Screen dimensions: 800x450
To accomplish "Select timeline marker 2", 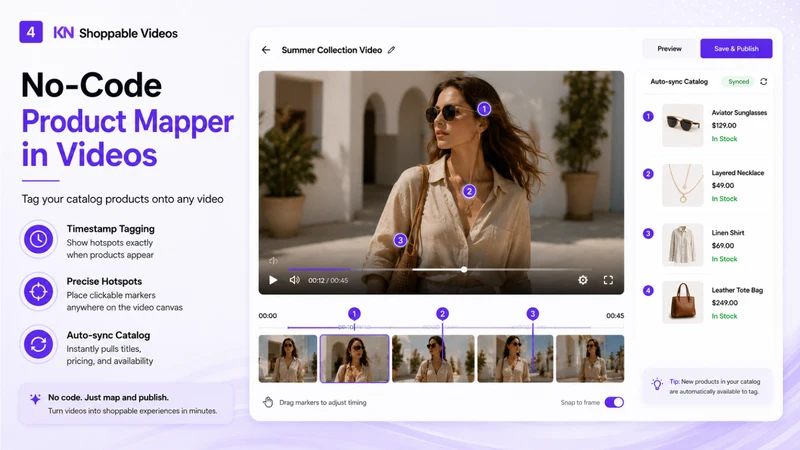I will tap(442, 314).
